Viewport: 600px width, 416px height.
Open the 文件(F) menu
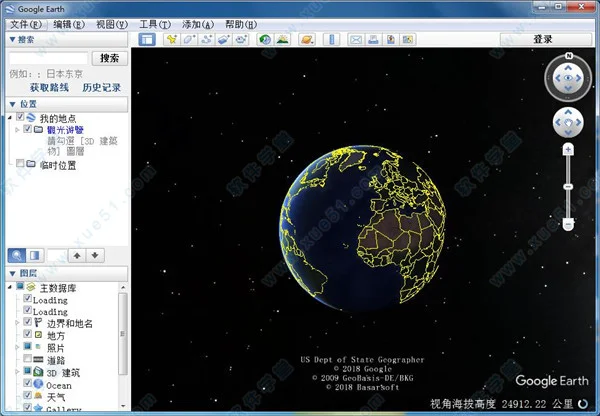pos(26,24)
